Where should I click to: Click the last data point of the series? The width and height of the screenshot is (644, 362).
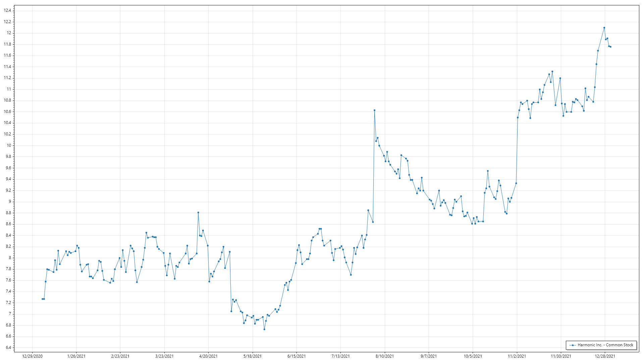pyautogui.click(x=610, y=47)
